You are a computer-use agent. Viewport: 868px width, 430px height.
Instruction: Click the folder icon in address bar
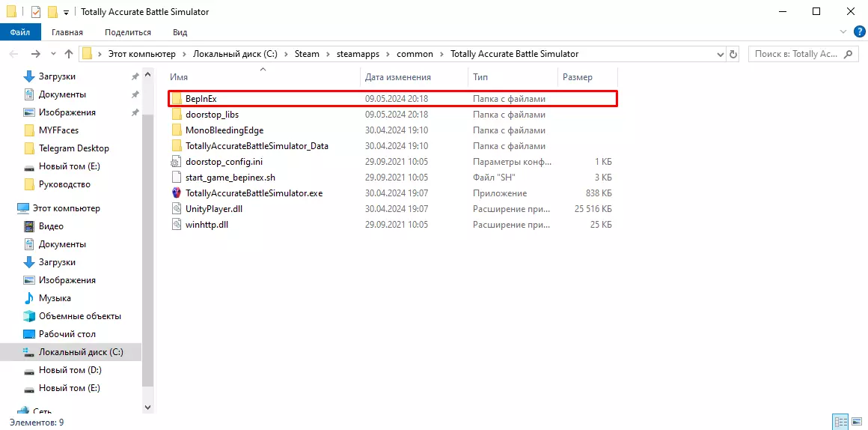87,54
